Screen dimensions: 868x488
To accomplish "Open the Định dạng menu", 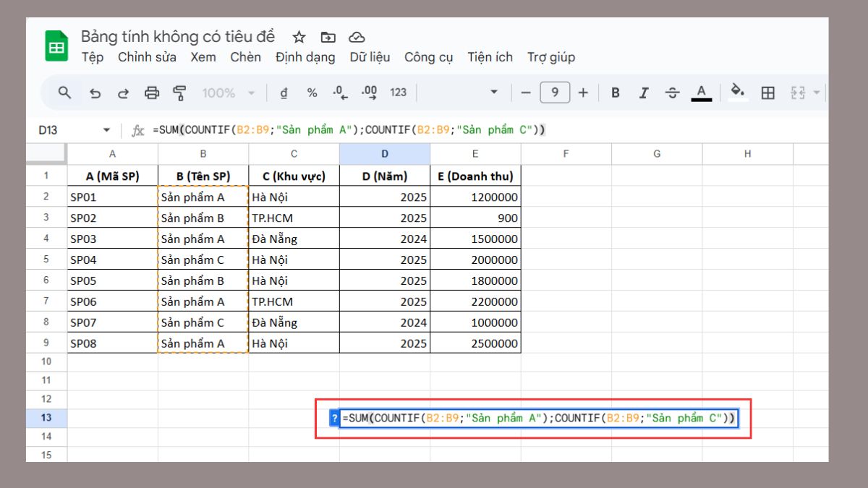I will (x=305, y=57).
